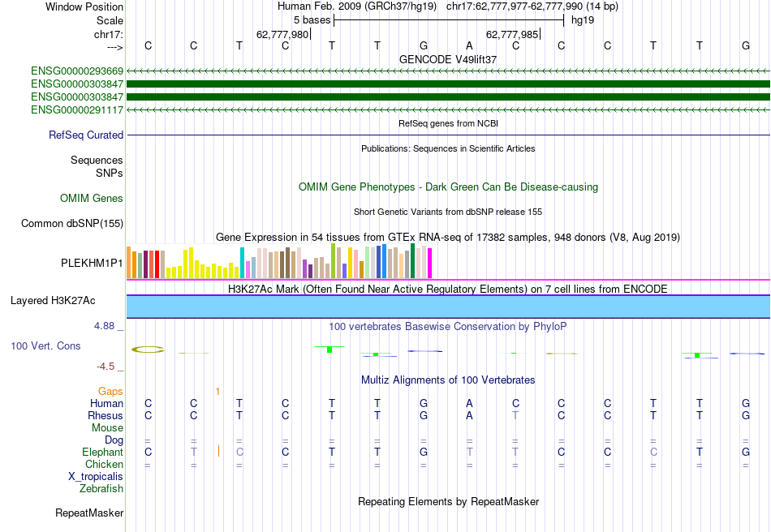The width and height of the screenshot is (771, 532).
Task: Click the PLEKHM1P1 gene label
Action: pyautogui.click(x=92, y=264)
